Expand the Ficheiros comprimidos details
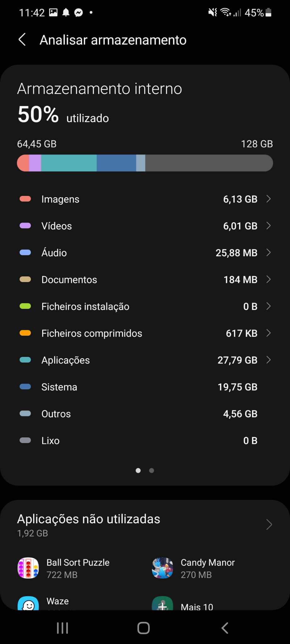 [x=269, y=333]
